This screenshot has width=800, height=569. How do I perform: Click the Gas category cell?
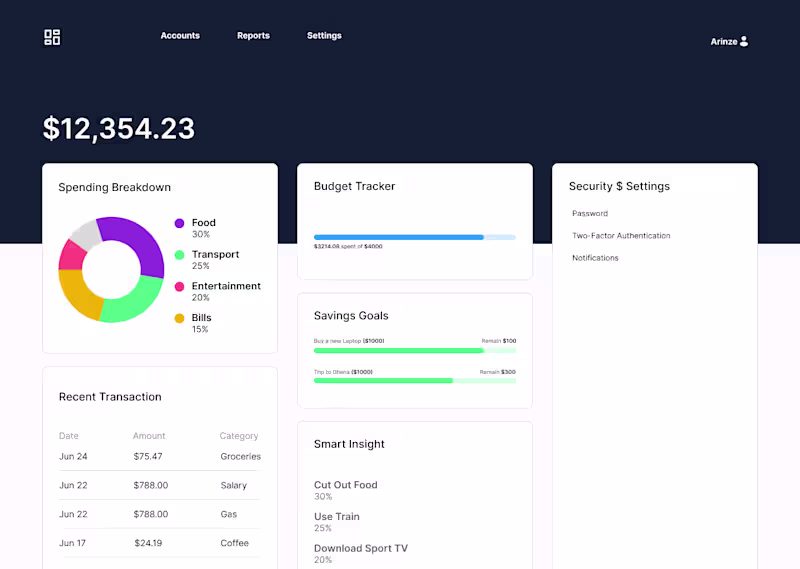click(229, 514)
